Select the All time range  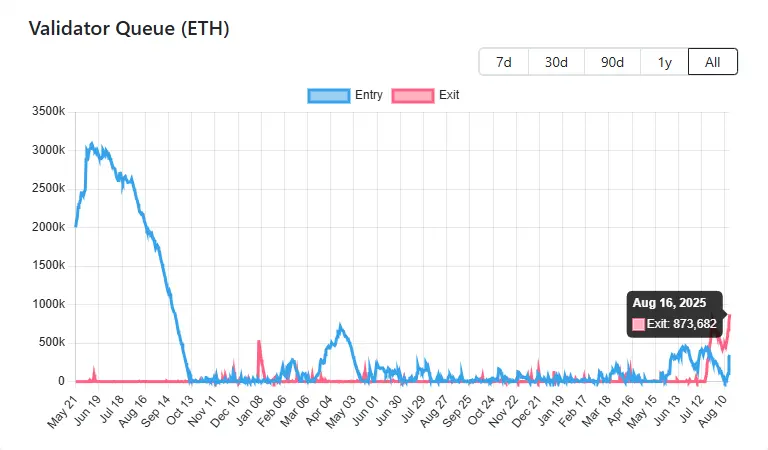coord(713,61)
